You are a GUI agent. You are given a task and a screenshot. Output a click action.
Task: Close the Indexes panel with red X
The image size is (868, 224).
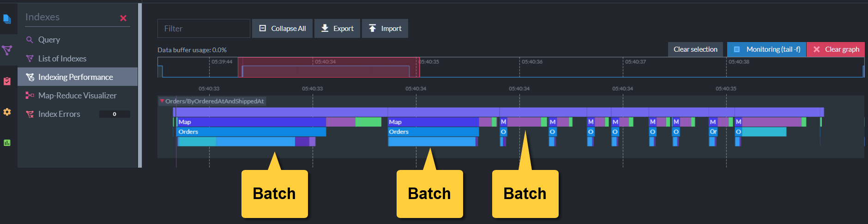coord(123,18)
